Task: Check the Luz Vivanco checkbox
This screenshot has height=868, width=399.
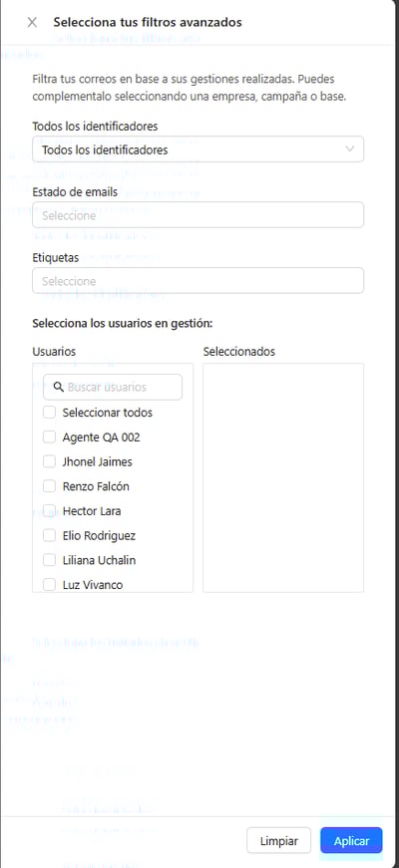Action: [x=49, y=585]
